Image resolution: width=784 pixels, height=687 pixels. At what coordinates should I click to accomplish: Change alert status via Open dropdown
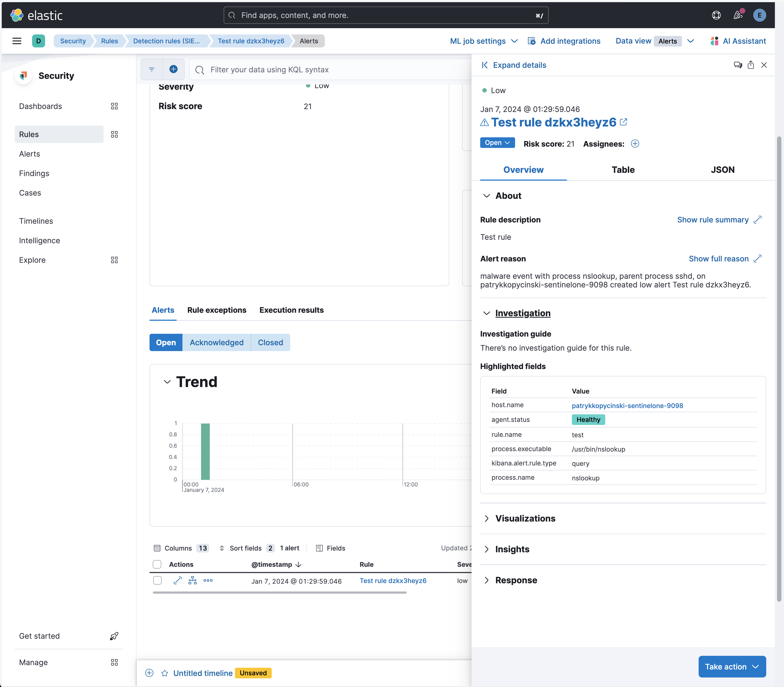pyautogui.click(x=498, y=143)
